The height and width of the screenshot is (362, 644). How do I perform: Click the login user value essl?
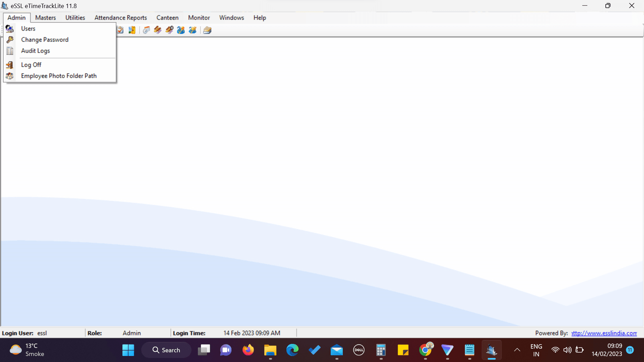click(42, 333)
